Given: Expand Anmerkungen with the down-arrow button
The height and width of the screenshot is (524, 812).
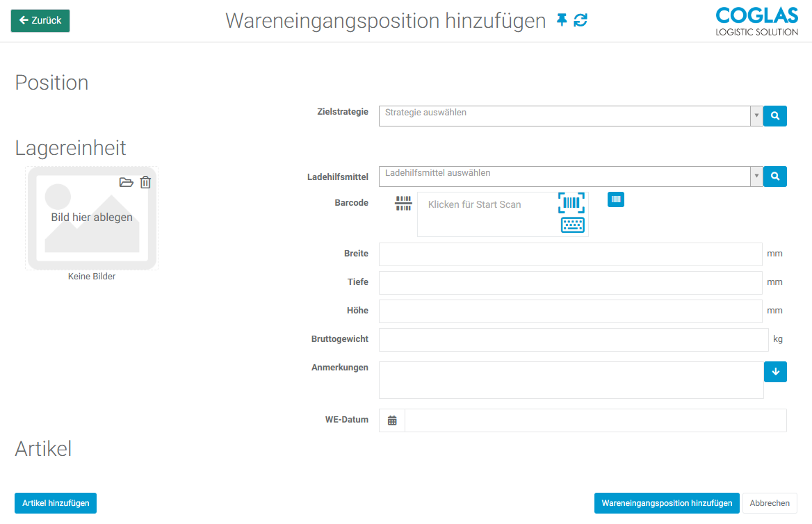Looking at the screenshot, I should pyautogui.click(x=775, y=372).
